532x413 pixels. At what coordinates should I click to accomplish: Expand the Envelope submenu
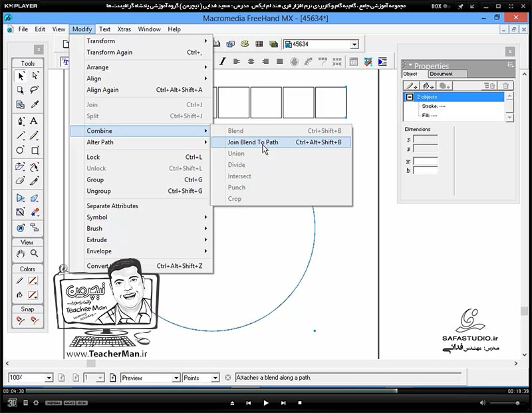[x=142, y=251]
